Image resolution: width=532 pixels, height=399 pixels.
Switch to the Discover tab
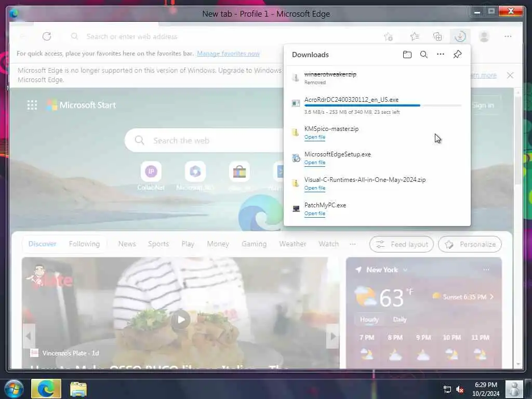tap(43, 244)
